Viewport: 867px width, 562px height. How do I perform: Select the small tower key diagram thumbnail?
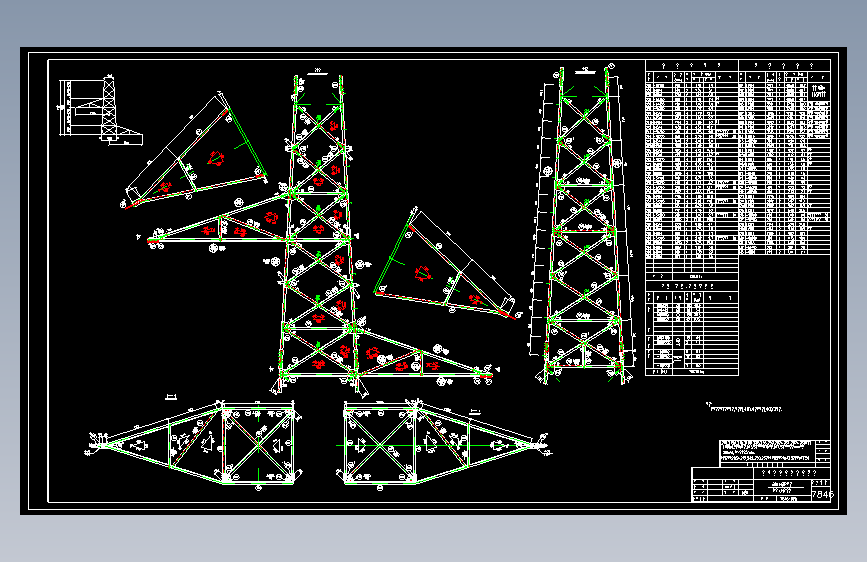point(101,110)
